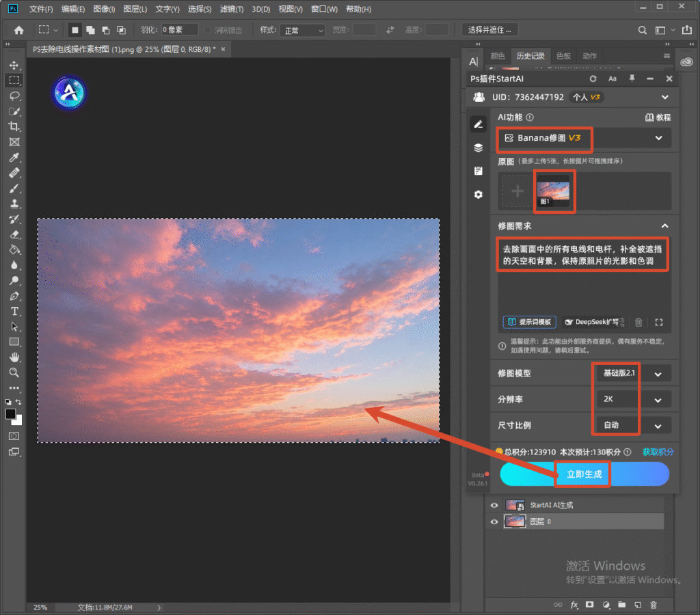Open the marquee tool preset dropdown

click(56, 30)
